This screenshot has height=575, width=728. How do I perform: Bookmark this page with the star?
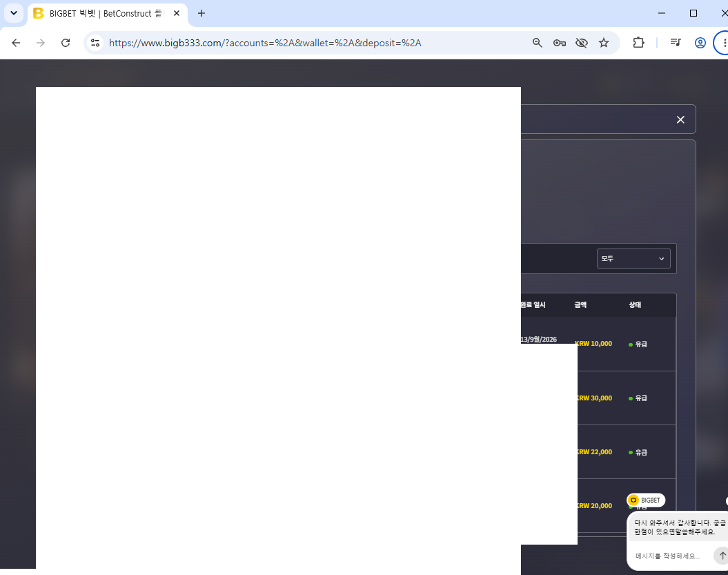[604, 43]
